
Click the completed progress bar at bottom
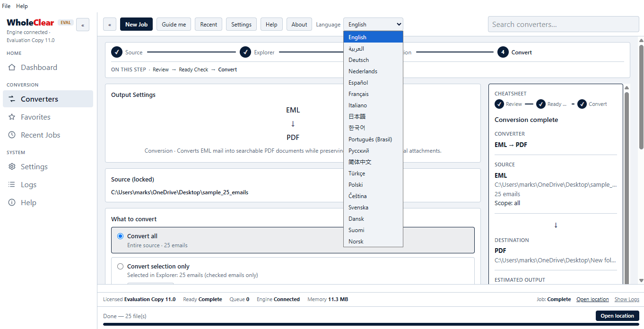click(371, 324)
